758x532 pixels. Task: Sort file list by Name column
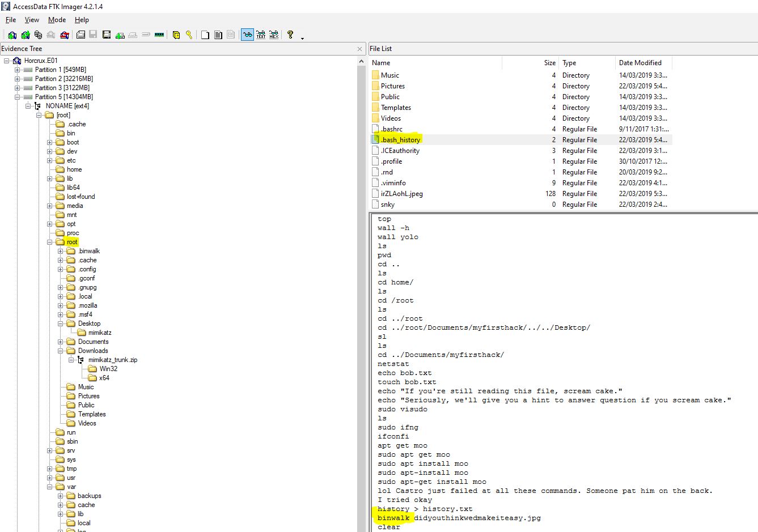coord(435,63)
